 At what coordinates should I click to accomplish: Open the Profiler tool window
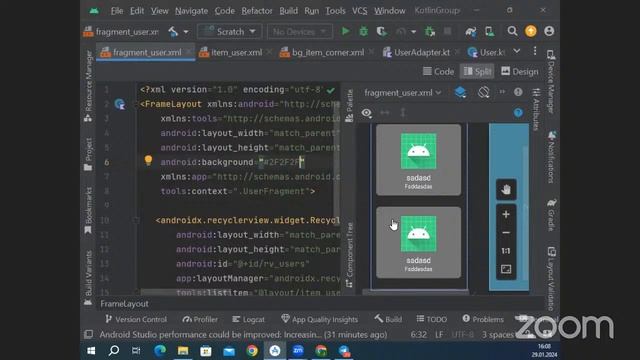coord(200,319)
